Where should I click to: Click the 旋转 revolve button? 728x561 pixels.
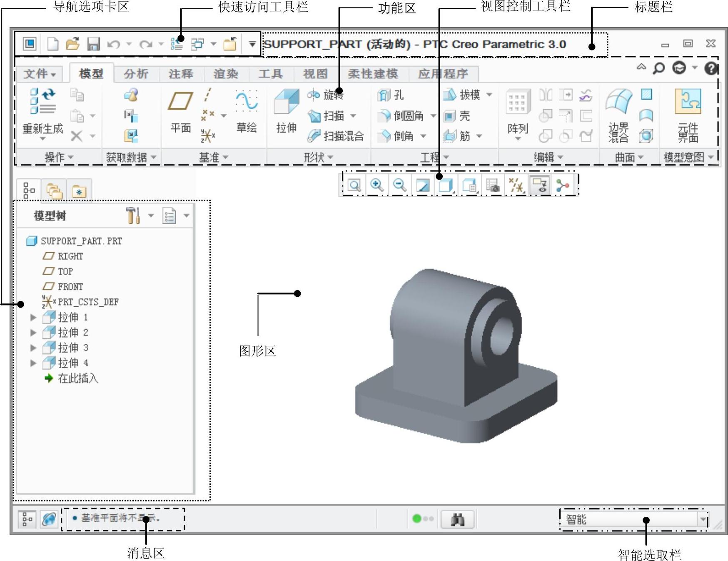[327, 95]
